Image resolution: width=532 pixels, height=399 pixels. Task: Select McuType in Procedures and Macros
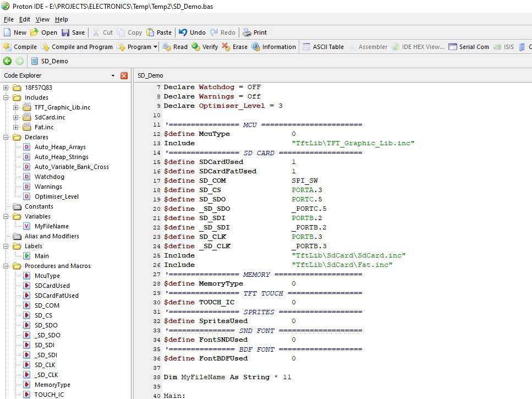tap(47, 276)
